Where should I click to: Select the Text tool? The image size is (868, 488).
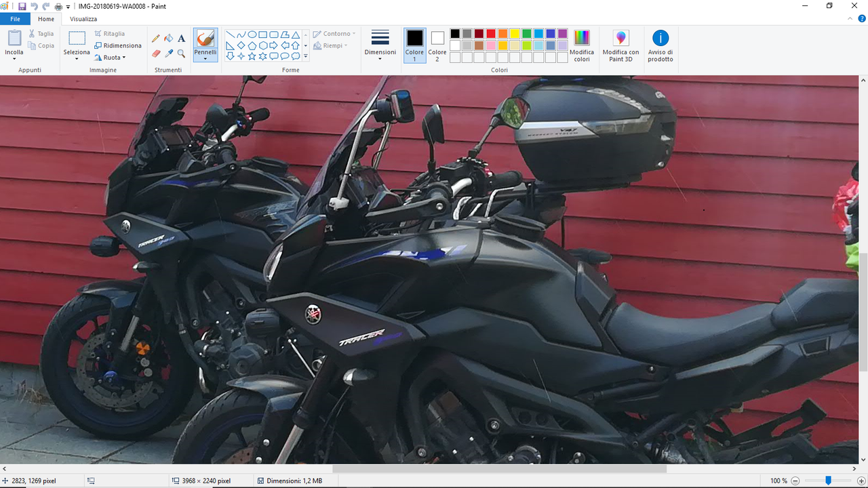[181, 39]
